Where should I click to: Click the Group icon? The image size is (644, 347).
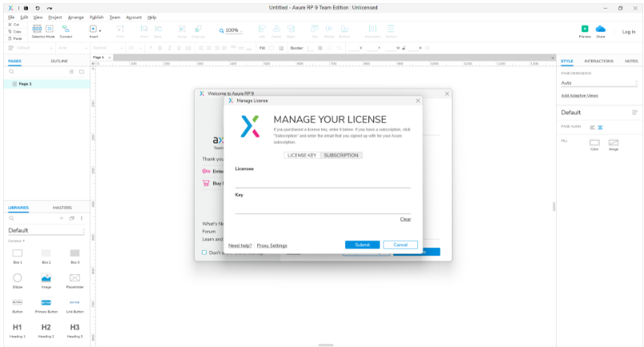(182, 30)
